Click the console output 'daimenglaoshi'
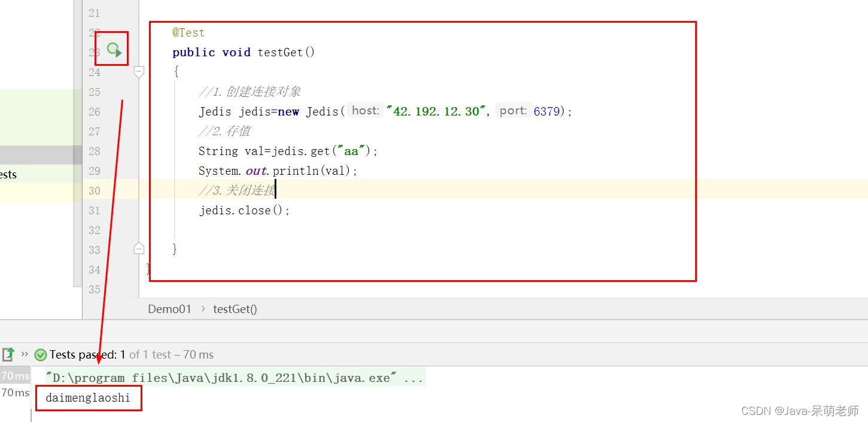 coord(88,397)
